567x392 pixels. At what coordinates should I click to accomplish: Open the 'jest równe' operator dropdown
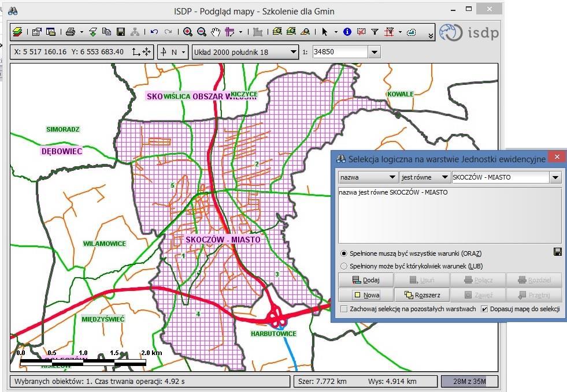(425, 177)
